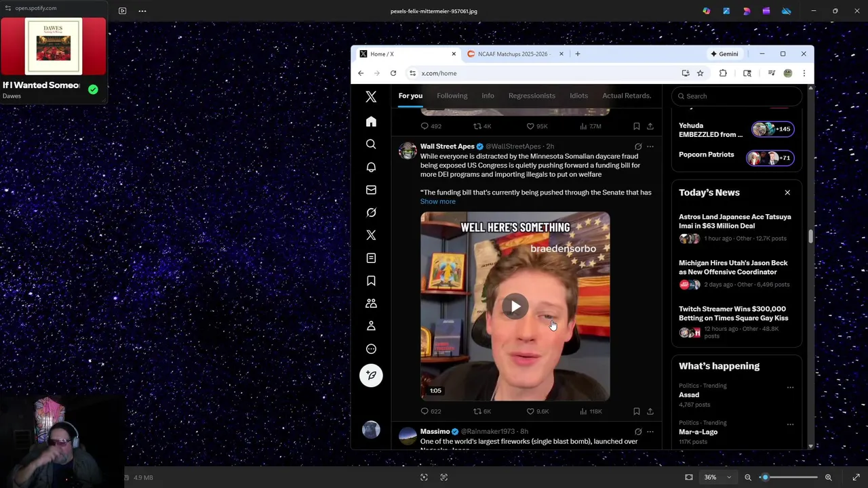Open the X logo in sidebar top
Image resolution: width=868 pixels, height=488 pixels.
(x=371, y=97)
